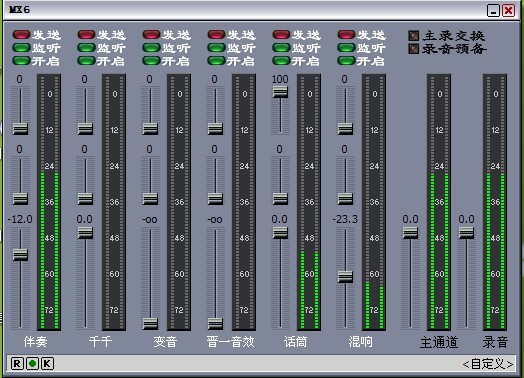The image size is (524, 378).
Task: Enable 发送 on the 晋一音效 channel
Action: [x=217, y=35]
